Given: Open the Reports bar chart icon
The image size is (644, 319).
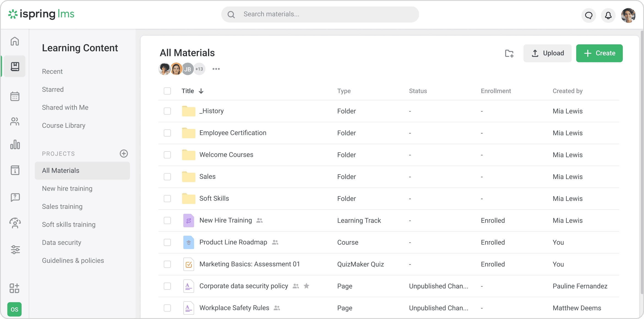Looking at the screenshot, I should click(x=15, y=145).
